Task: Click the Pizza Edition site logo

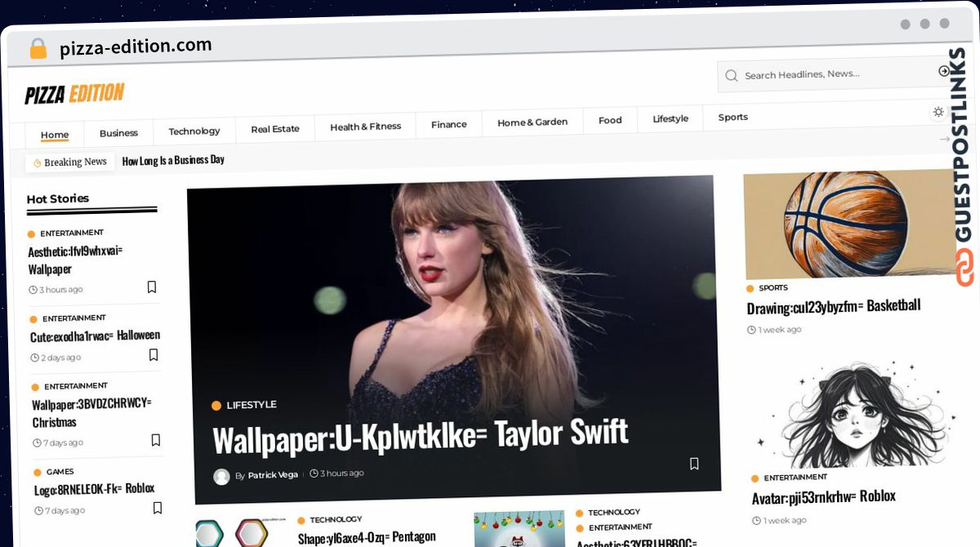Action: (x=74, y=94)
